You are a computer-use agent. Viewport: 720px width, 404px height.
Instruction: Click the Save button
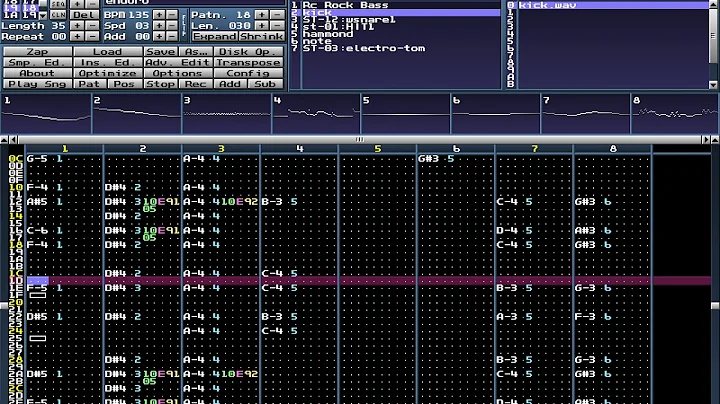[160, 51]
